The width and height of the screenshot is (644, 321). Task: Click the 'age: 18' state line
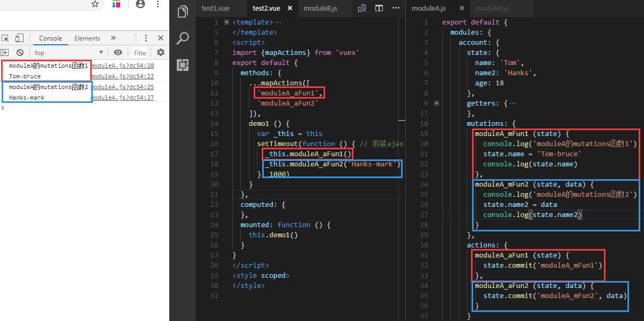pyautogui.click(x=489, y=83)
